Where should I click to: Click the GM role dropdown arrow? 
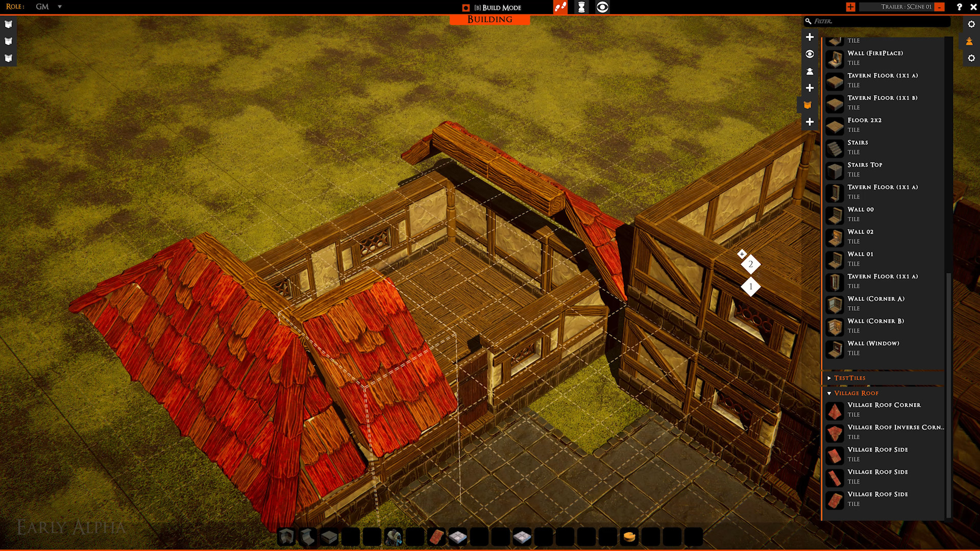click(x=60, y=7)
